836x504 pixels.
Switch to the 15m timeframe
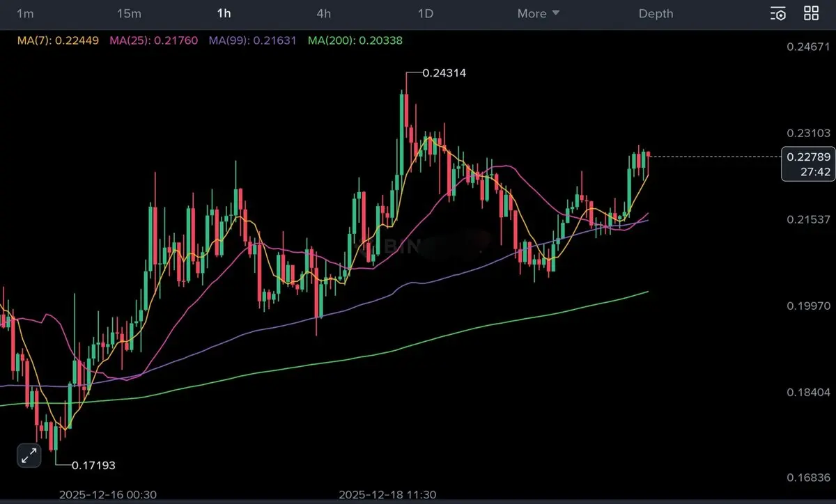pos(129,13)
